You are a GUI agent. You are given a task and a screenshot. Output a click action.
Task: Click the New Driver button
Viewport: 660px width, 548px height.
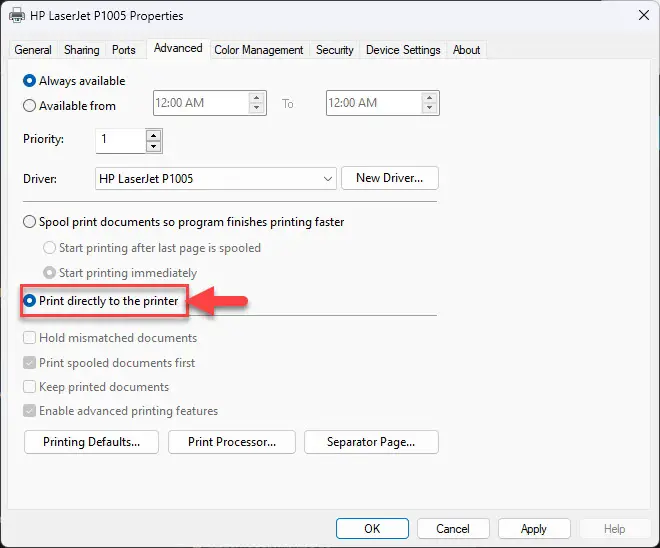tap(390, 178)
